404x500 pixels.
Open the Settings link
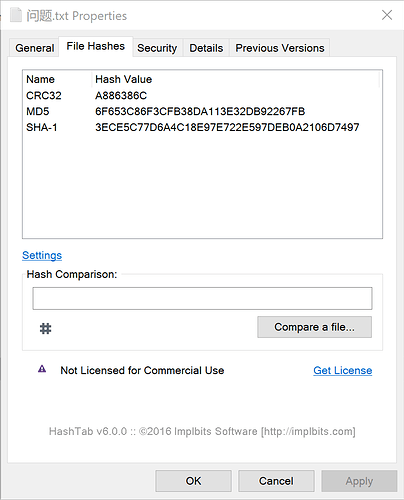click(42, 255)
